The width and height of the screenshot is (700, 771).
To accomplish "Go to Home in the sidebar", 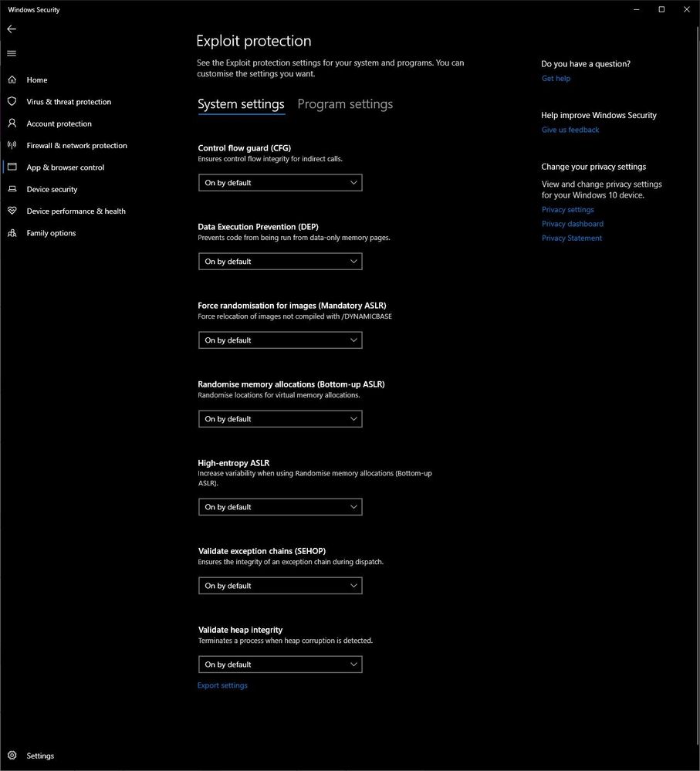I will (37, 79).
